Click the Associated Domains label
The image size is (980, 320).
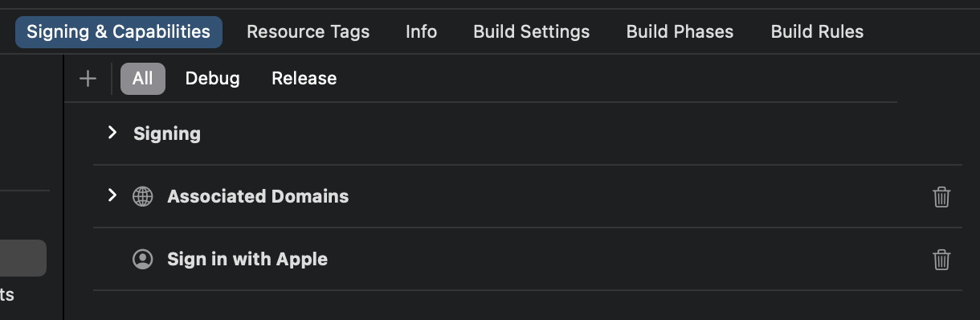[x=258, y=196]
